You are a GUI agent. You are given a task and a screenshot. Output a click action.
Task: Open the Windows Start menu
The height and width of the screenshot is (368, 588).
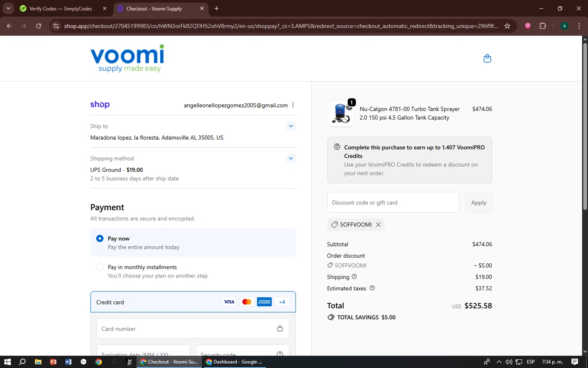click(x=7, y=362)
